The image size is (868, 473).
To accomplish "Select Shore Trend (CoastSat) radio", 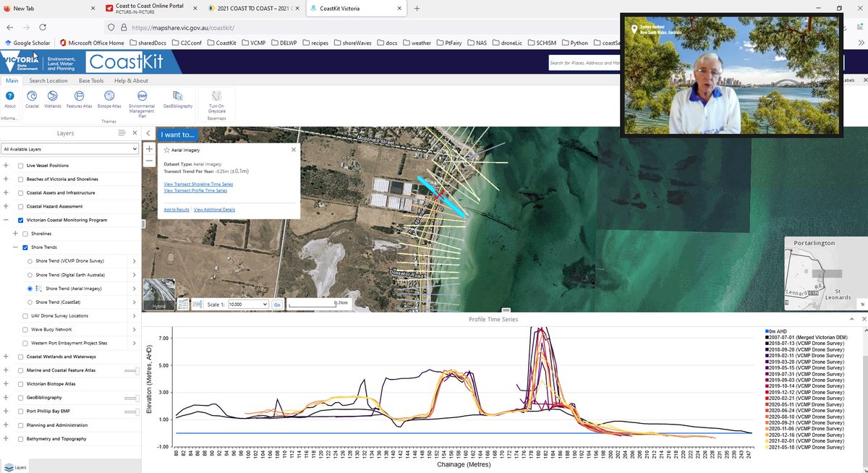I will (30, 302).
